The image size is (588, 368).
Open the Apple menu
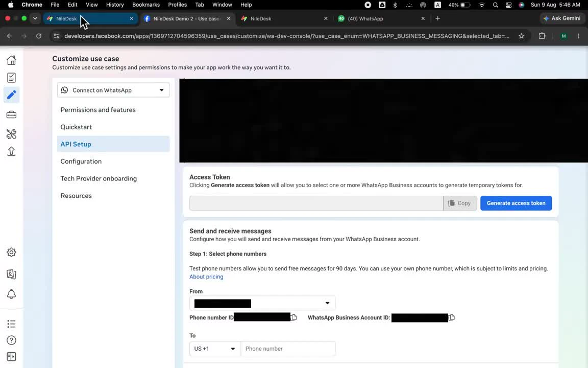click(11, 5)
